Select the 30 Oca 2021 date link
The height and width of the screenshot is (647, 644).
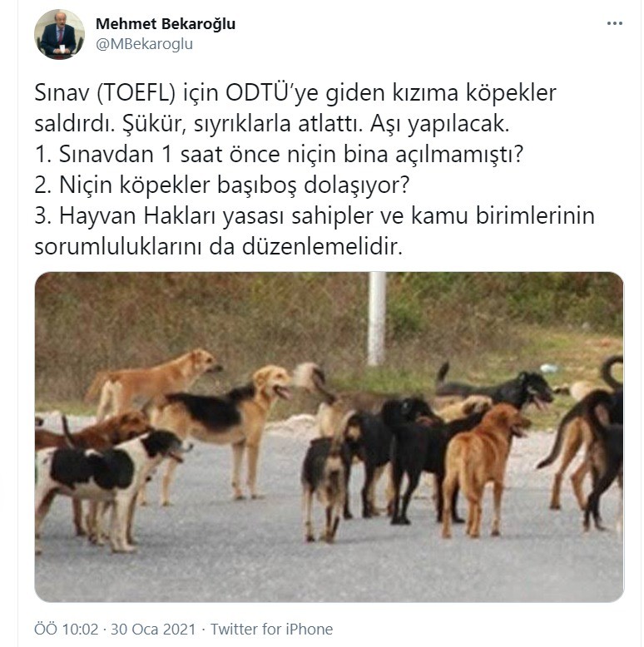click(153, 630)
